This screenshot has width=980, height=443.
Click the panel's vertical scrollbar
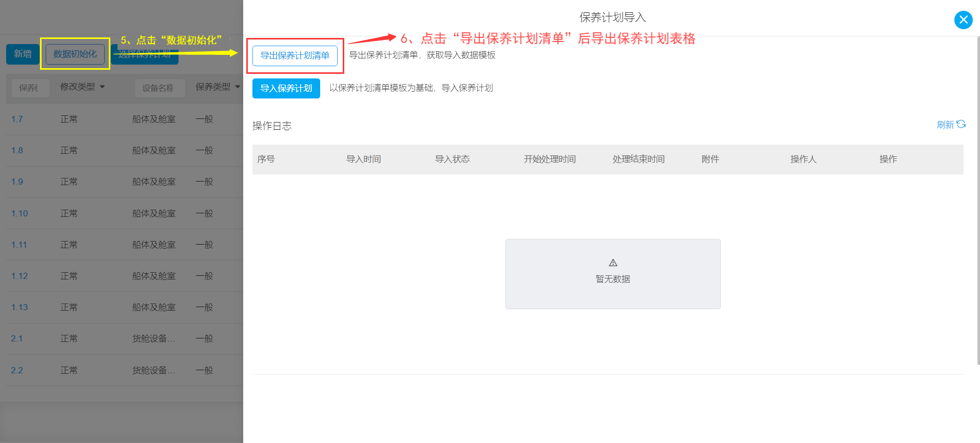click(978, 200)
